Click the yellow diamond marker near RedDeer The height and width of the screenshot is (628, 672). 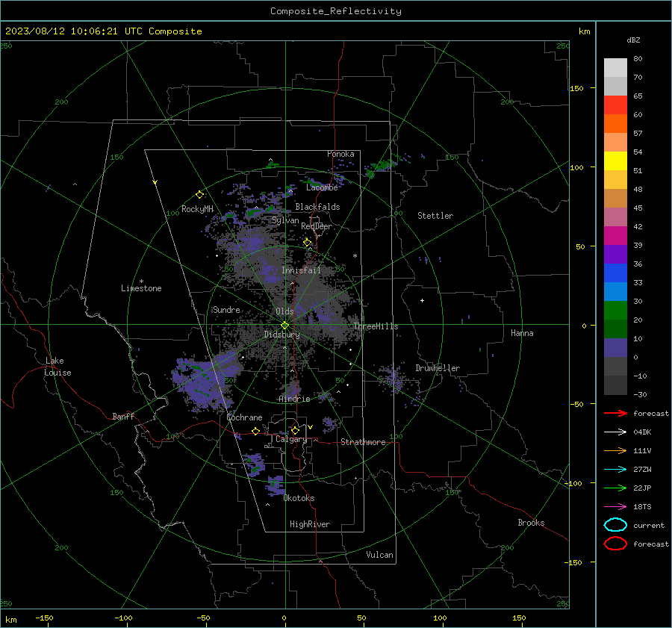[307, 243]
